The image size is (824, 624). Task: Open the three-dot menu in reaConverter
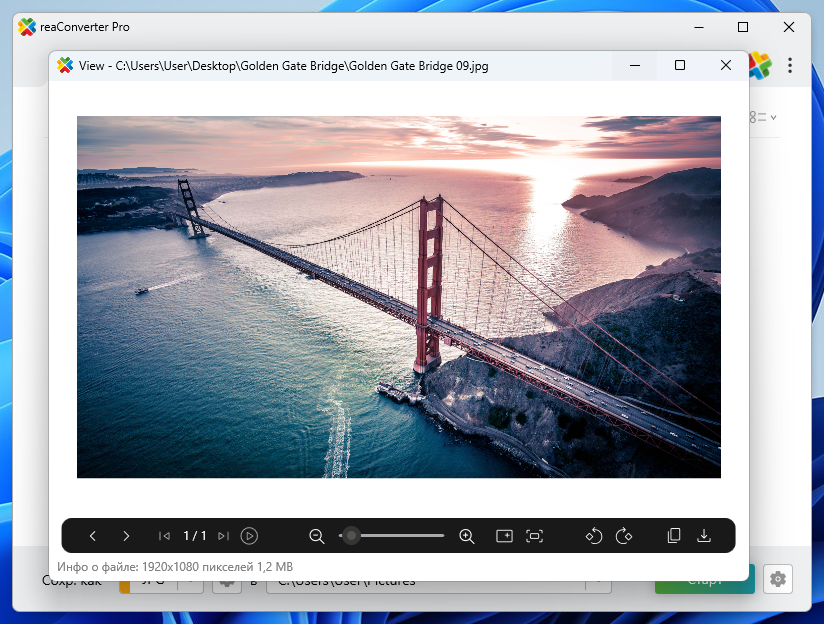790,66
